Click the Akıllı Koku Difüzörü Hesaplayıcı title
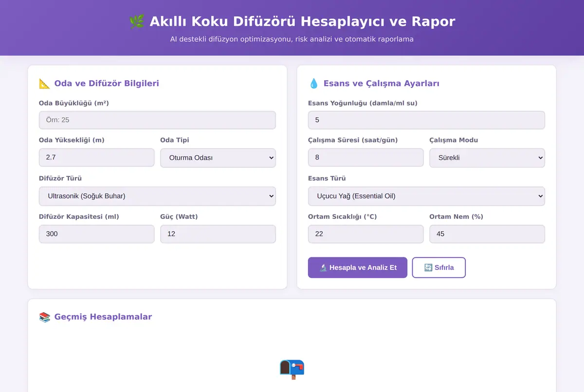584x392 pixels. pyautogui.click(x=302, y=21)
